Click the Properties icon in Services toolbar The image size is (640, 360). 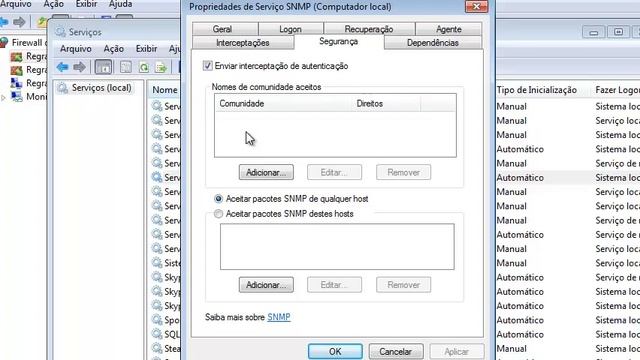(x=126, y=67)
